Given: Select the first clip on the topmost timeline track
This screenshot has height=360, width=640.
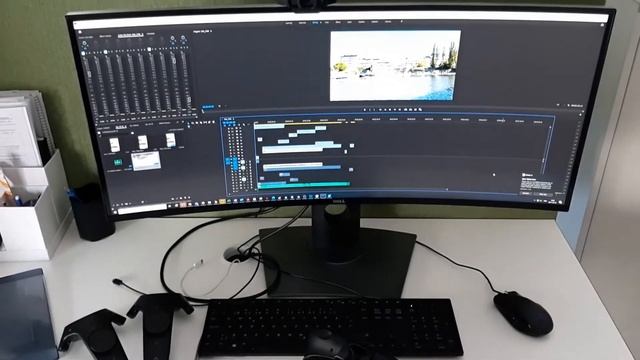Looking at the screenshot, I should [x=269, y=126].
